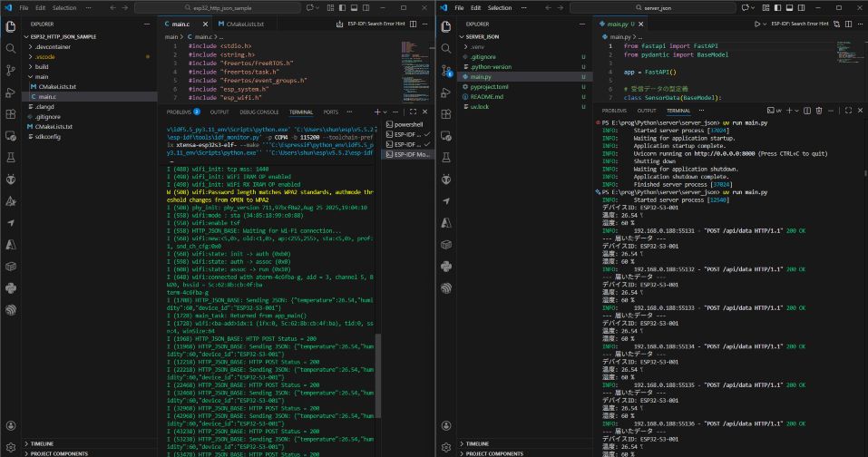Image resolution: width=868 pixels, height=457 pixels.
Task: Add new terminal in left window panel
Action: (x=377, y=112)
